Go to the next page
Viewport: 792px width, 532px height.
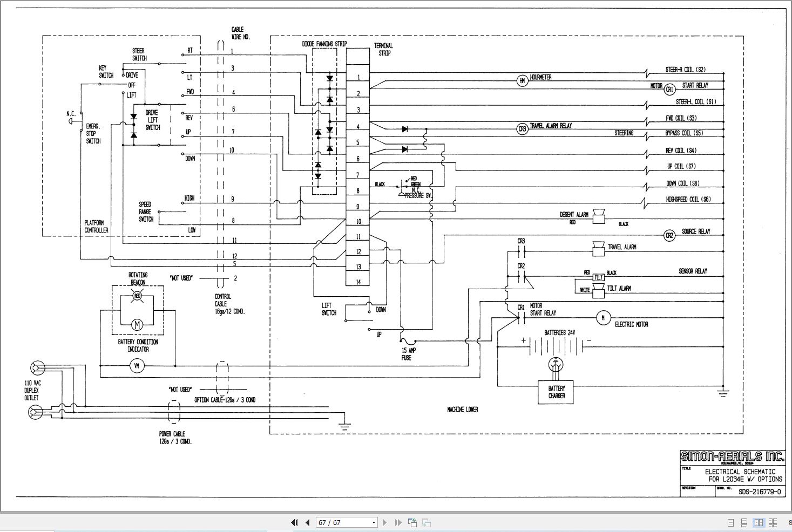point(384,522)
